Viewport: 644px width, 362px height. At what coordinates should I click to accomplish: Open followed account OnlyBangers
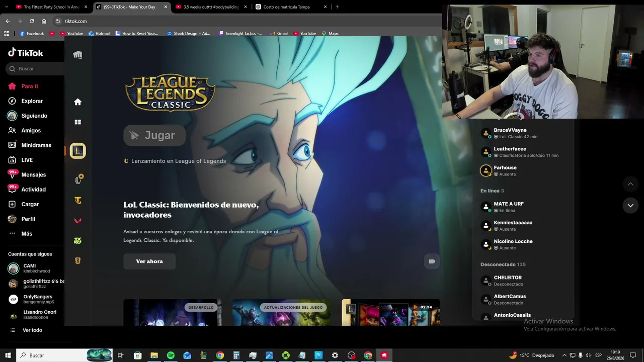(32, 299)
